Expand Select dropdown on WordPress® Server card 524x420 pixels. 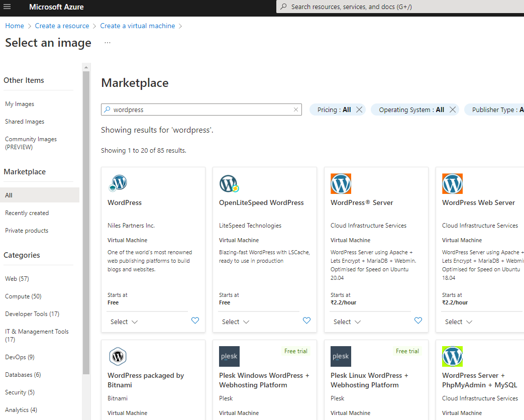347,322
